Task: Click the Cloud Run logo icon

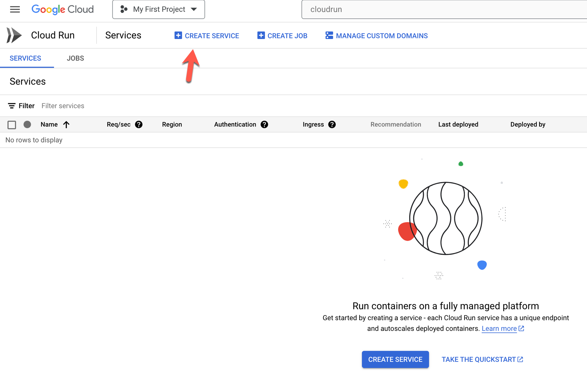Action: [14, 35]
